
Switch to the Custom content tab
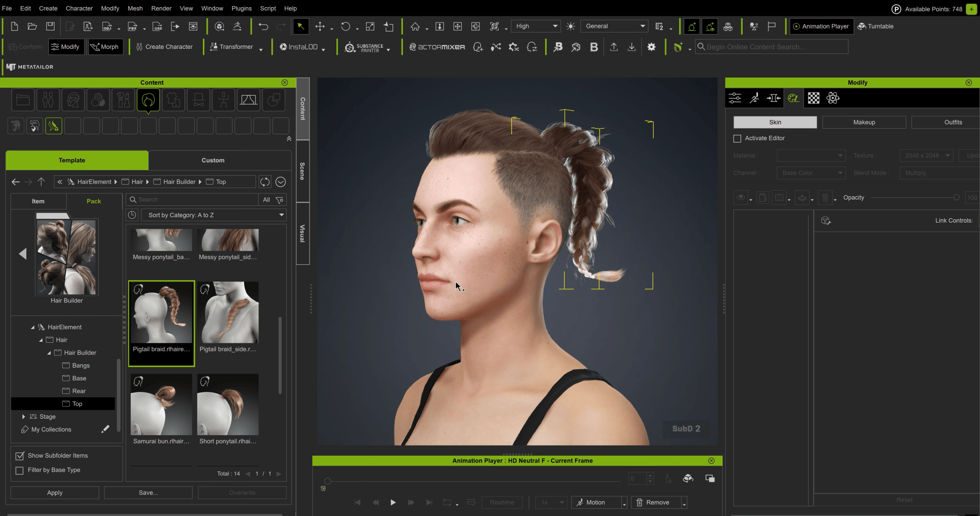213,160
